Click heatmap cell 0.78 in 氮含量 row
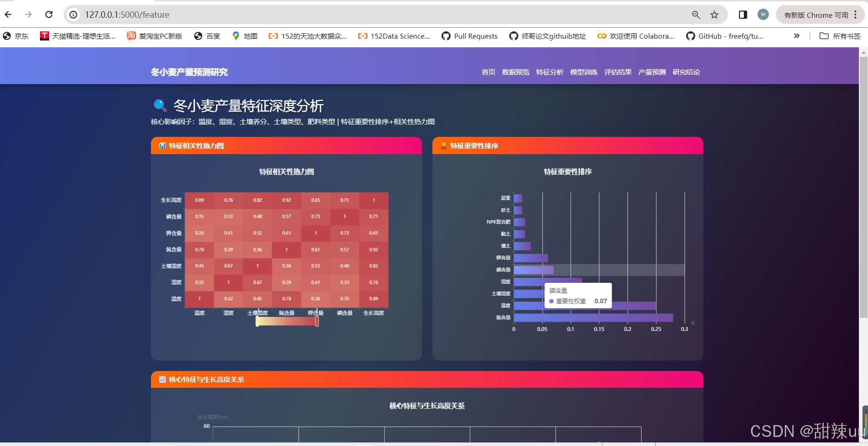The image size is (868, 446). (x=200, y=250)
